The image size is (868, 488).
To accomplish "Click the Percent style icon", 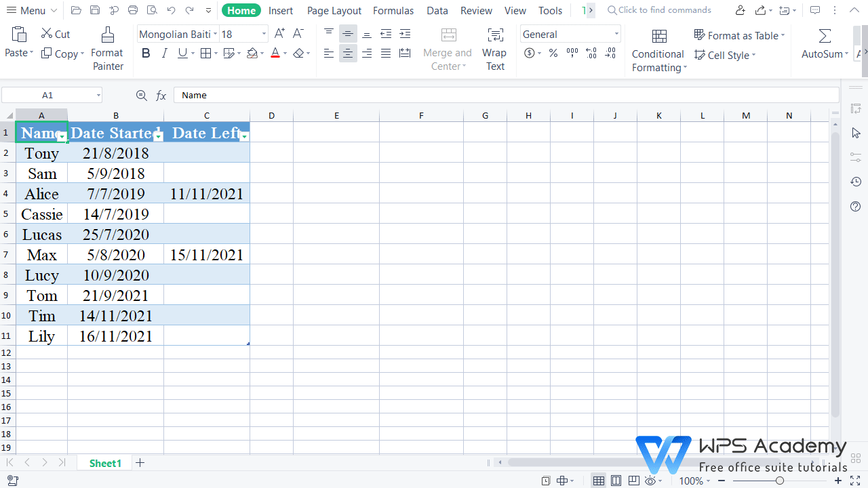I will click(x=552, y=53).
